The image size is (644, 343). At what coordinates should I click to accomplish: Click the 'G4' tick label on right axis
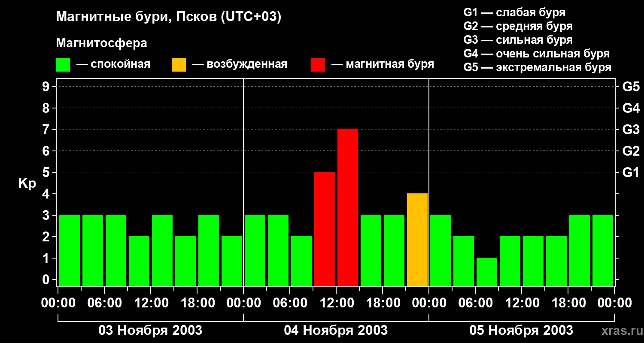(x=631, y=108)
